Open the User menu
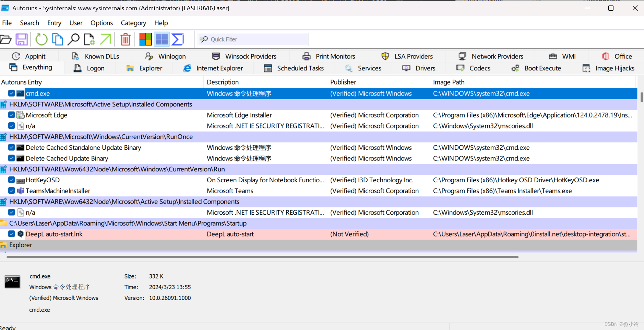This screenshot has width=644, height=330. 76,23
